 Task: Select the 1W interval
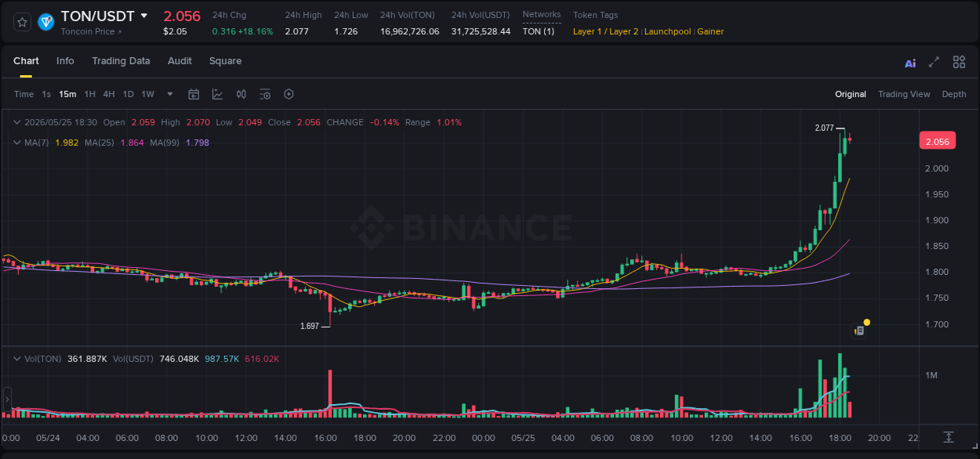click(x=147, y=94)
